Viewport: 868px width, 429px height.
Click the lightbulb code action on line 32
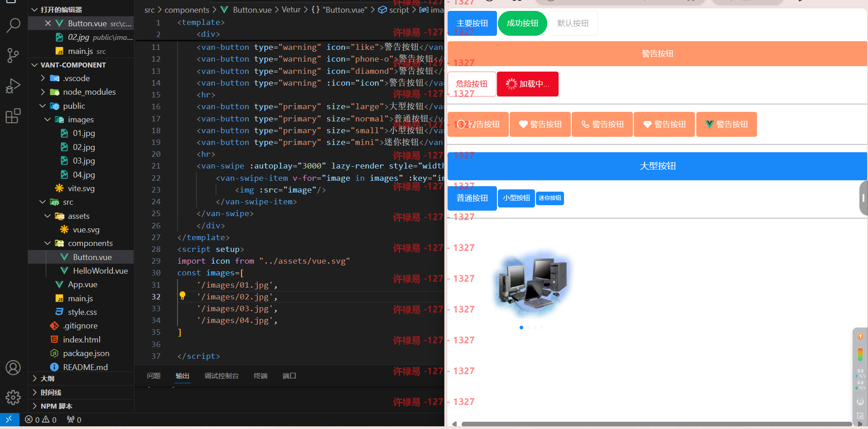(x=183, y=296)
